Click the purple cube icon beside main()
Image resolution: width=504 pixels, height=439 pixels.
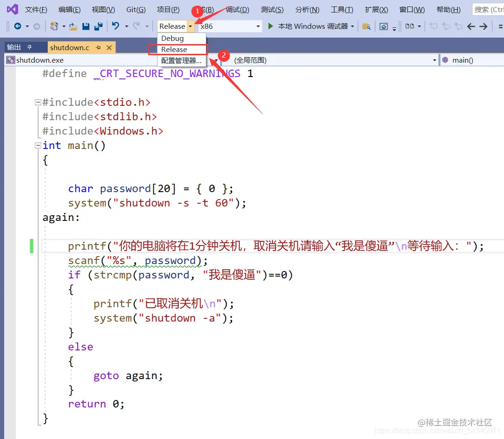pos(445,60)
